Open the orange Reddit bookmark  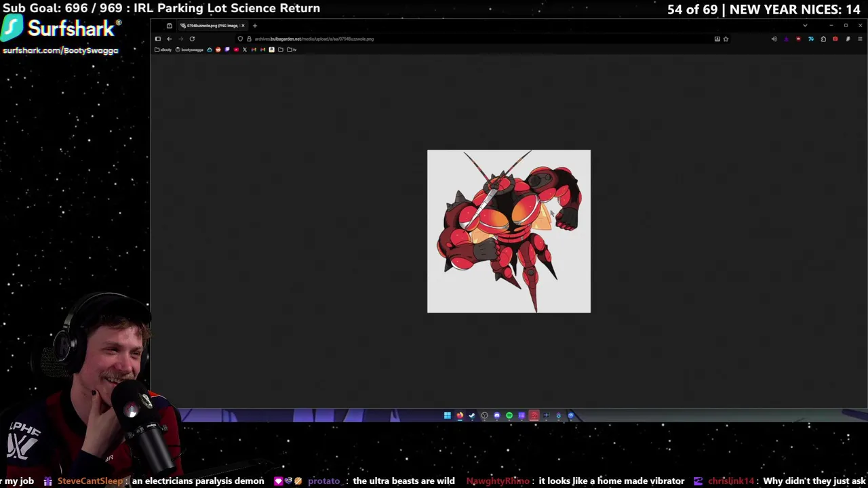pos(218,49)
